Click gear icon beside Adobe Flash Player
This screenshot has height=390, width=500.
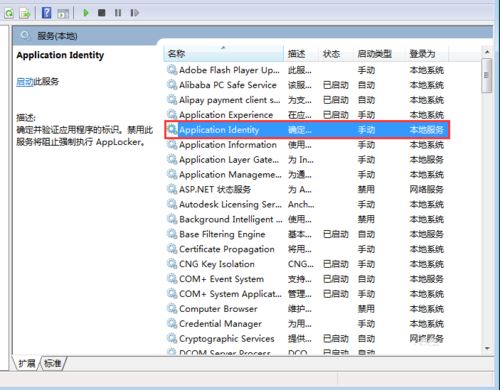click(x=172, y=70)
